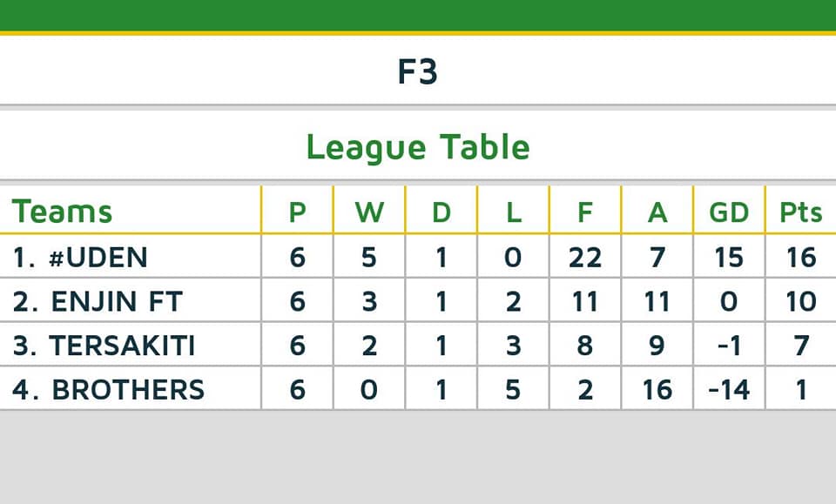
Task: Click the F3 group title
Action: point(417,72)
